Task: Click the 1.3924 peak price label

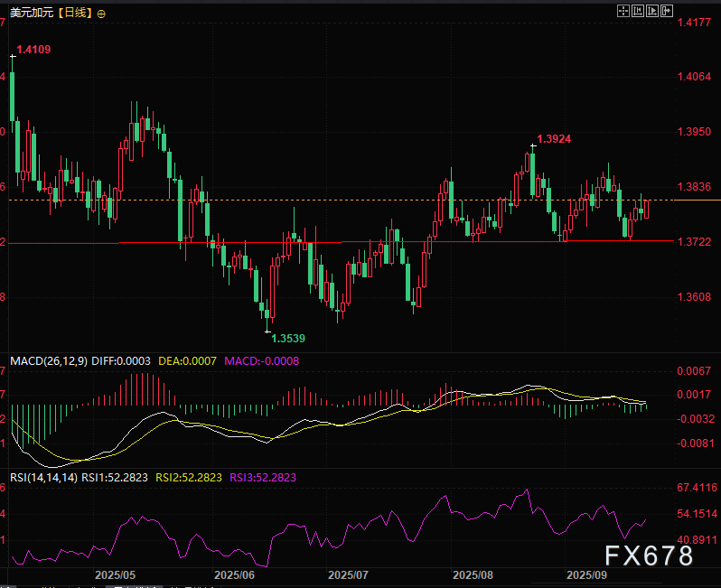Action: pyautogui.click(x=554, y=139)
